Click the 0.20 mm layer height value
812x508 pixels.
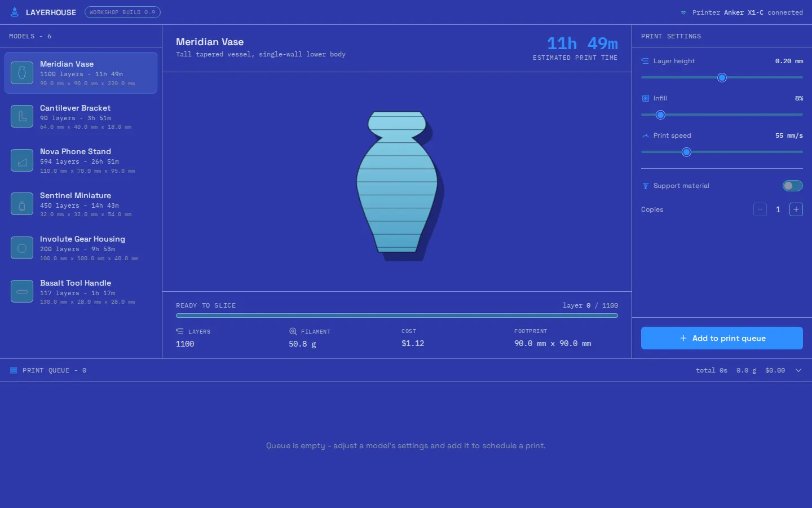(x=789, y=61)
